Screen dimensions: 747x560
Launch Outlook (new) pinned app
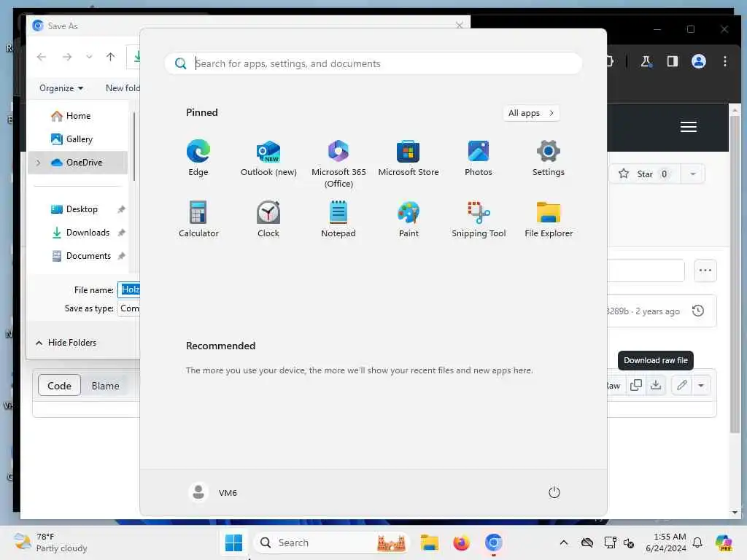coord(268,158)
